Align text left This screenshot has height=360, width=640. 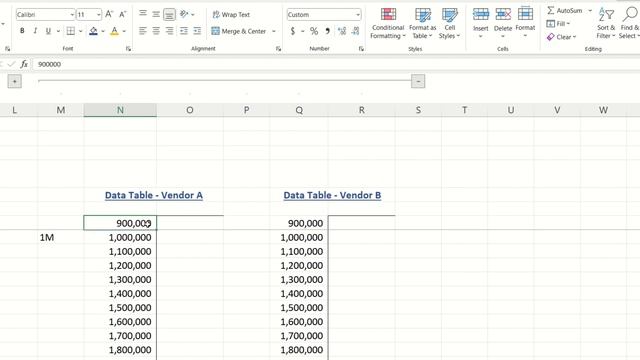pyautogui.click(x=142, y=31)
